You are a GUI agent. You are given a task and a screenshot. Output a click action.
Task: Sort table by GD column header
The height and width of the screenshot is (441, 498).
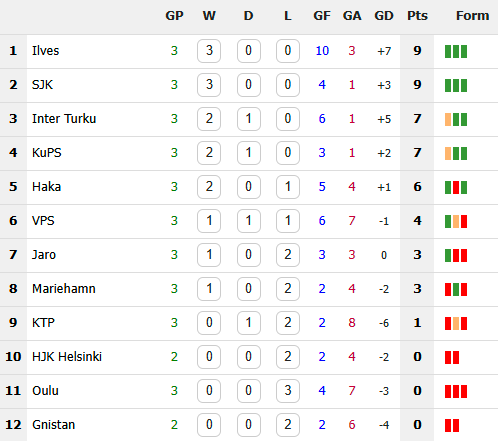click(x=384, y=16)
